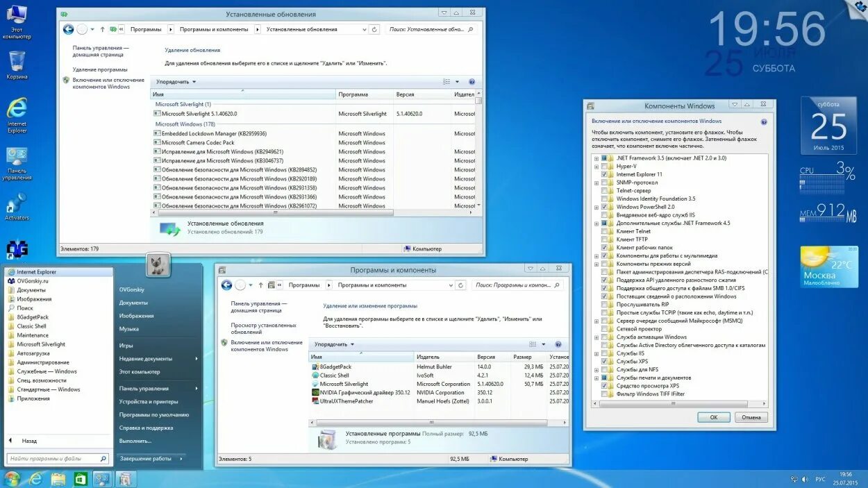The image size is (868, 488).
Task: Toggle Клиент рабочих папок checkbox
Action: pos(604,248)
